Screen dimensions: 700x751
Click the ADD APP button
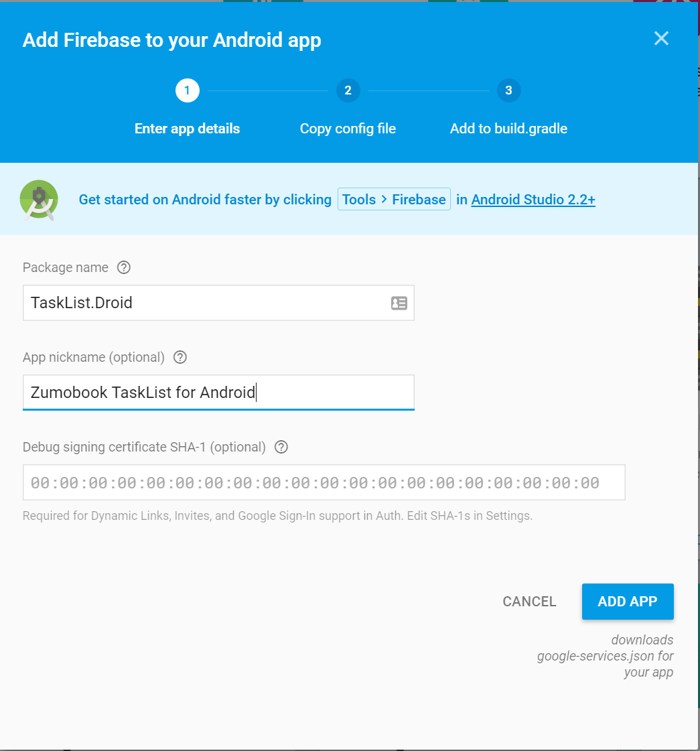[x=628, y=602]
